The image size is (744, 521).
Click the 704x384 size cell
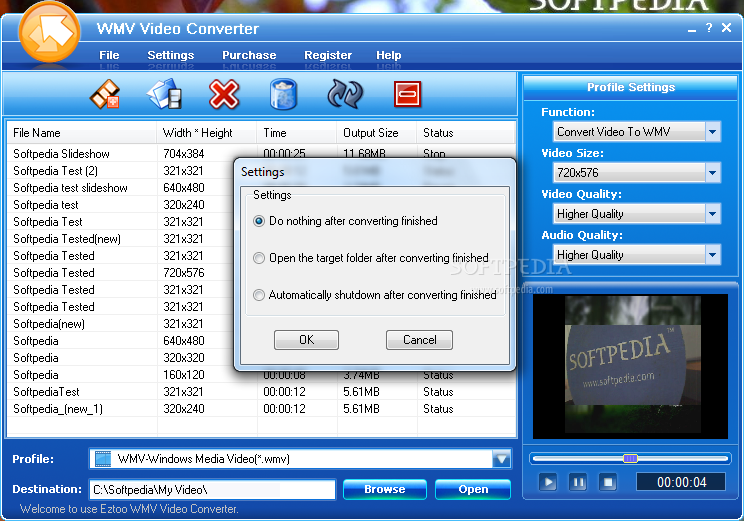pos(184,154)
